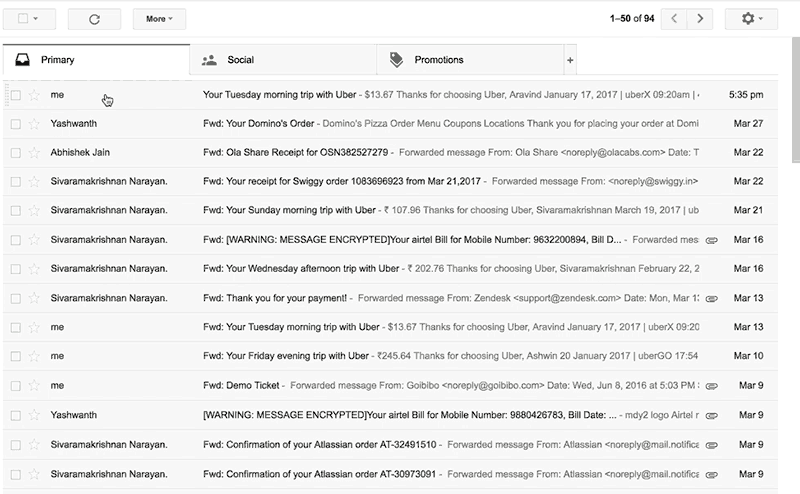Star the Thank you for your payment email
800x494 pixels.
click(34, 299)
